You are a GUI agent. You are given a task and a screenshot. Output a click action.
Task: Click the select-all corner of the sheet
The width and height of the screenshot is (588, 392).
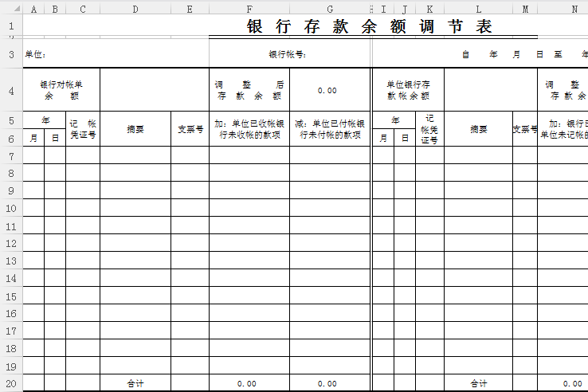(11, 9)
